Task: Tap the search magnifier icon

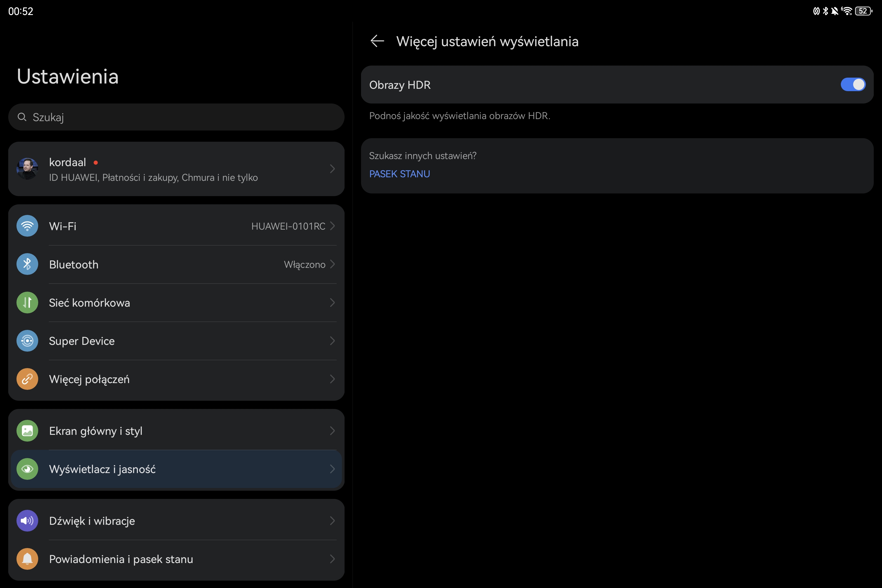Action: point(22,117)
